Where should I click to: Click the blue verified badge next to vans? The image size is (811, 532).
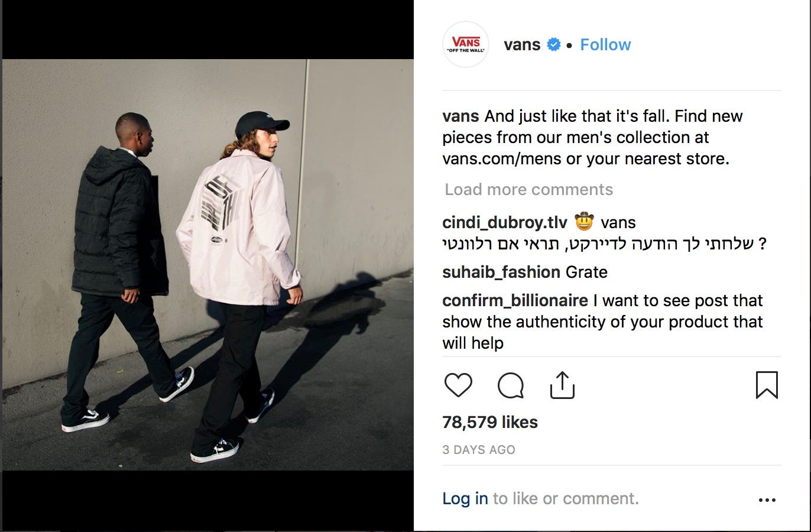pos(553,44)
